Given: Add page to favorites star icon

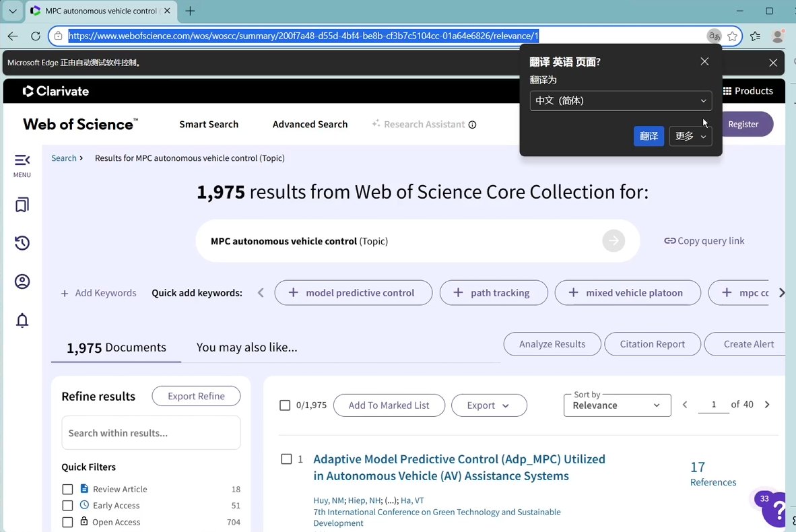Looking at the screenshot, I should (x=732, y=36).
